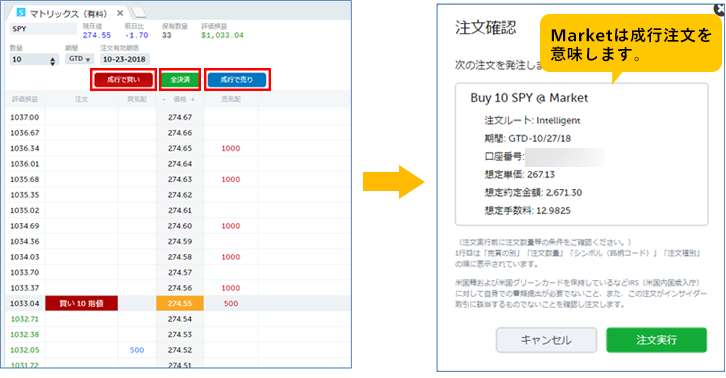Click the 評価損益 column header
Viewport: 726px width, 378px height.
25,100
